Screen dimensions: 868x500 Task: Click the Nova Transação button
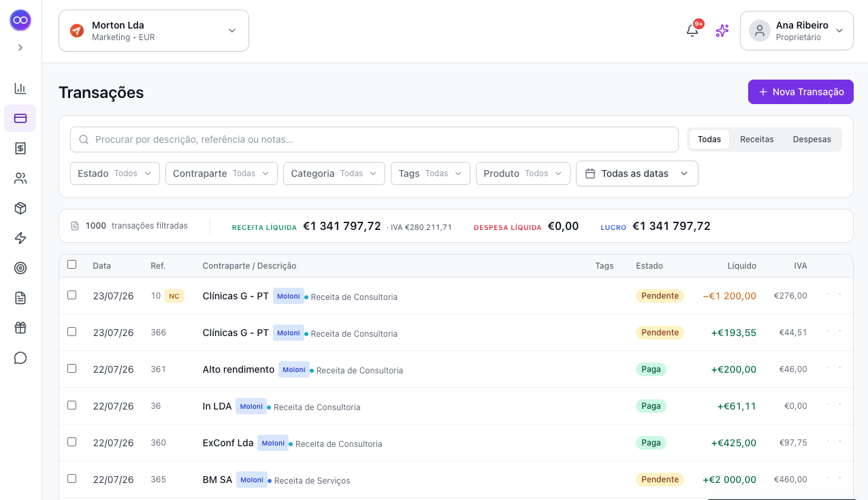801,92
